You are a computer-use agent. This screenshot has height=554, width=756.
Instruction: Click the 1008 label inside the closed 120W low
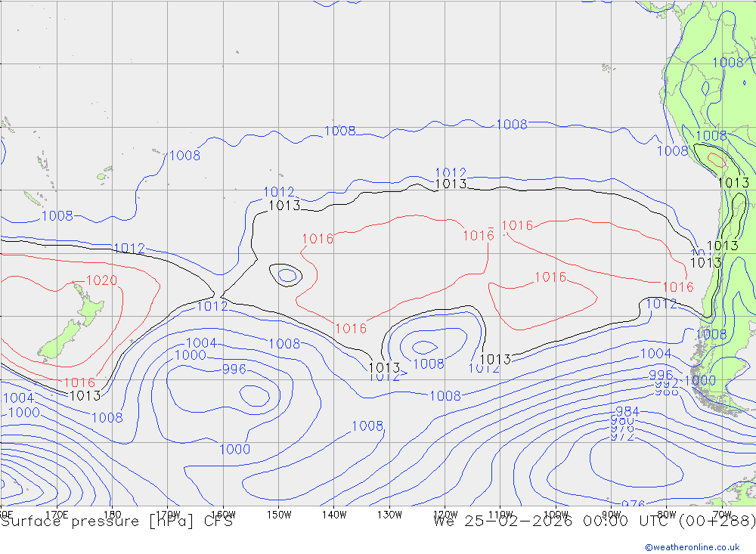point(429,364)
